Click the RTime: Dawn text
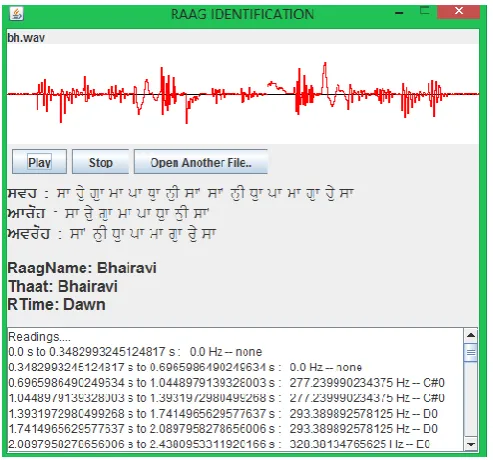 tap(57, 304)
